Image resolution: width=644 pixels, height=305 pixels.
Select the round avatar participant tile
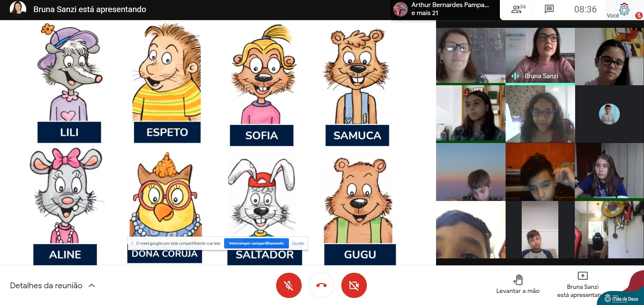(609, 114)
